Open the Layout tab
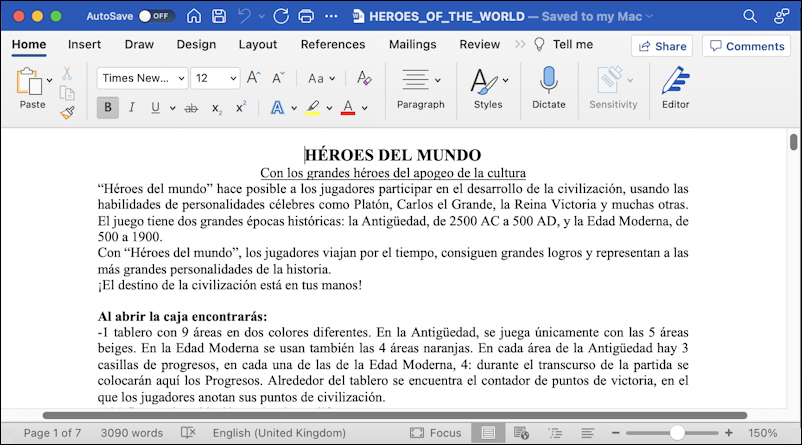The height and width of the screenshot is (445, 802). click(258, 45)
